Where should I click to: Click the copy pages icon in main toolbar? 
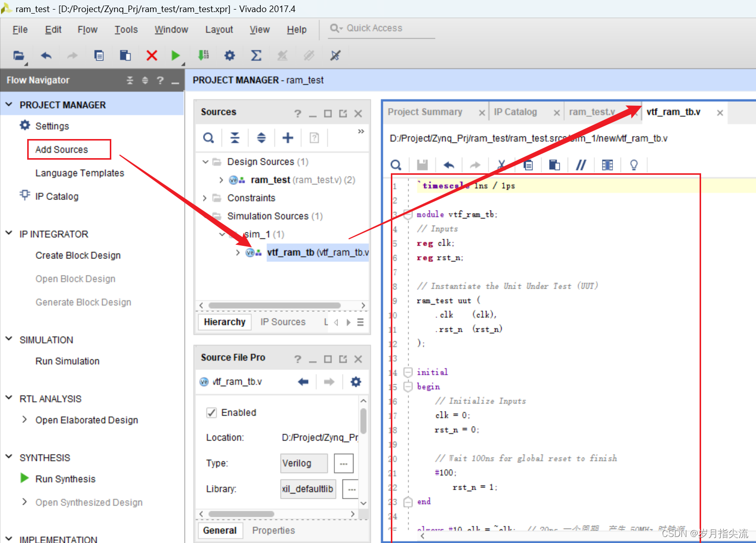tap(99, 55)
